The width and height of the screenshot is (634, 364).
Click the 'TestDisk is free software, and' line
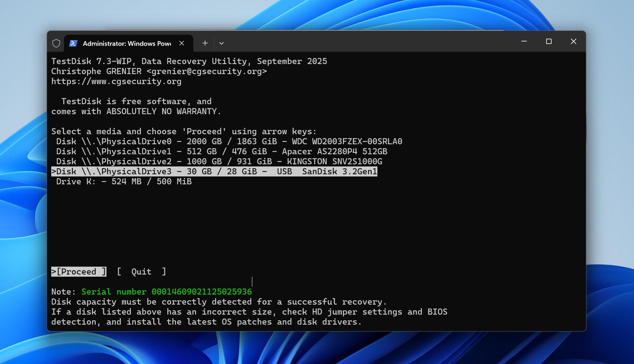pyautogui.click(x=136, y=101)
